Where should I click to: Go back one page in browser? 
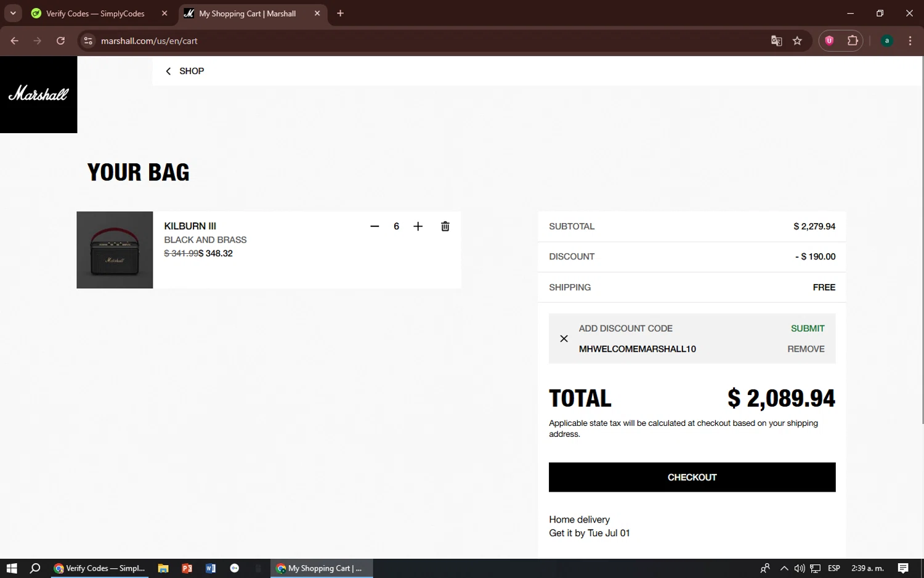click(15, 41)
